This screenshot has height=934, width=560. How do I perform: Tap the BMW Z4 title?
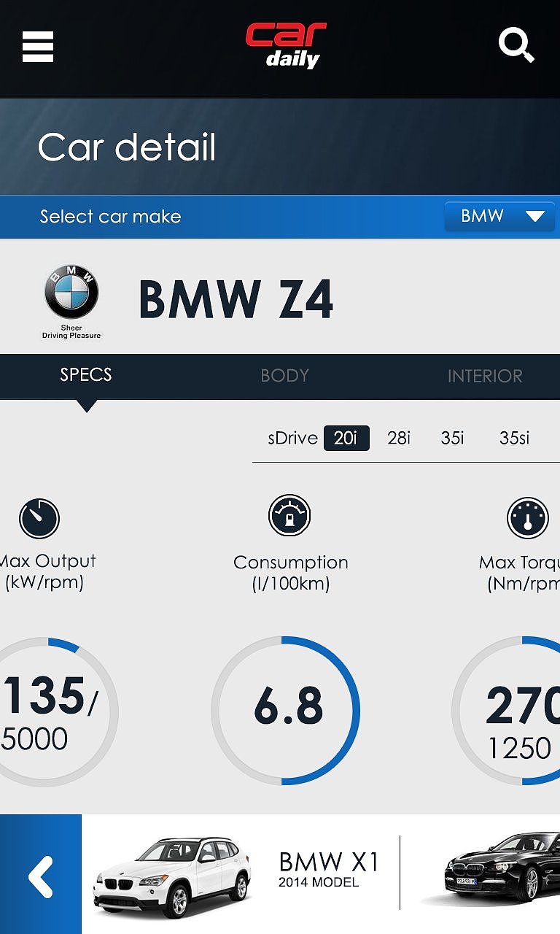(x=236, y=299)
